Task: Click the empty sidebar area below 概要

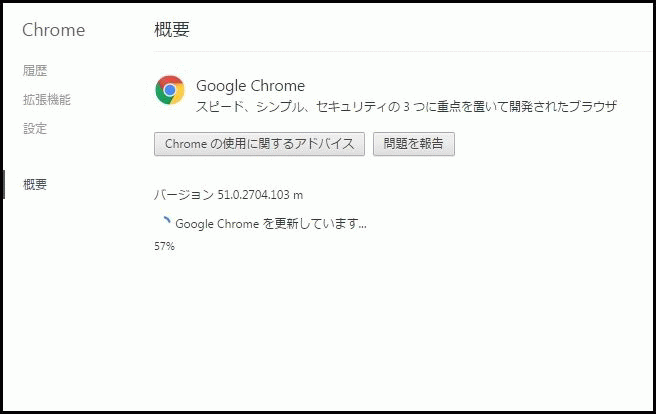Action: 71,301
